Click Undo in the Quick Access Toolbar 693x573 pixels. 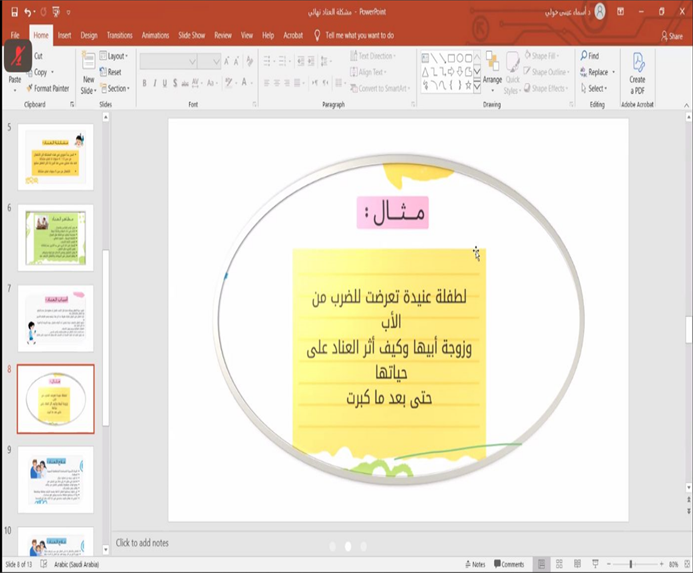pyautogui.click(x=26, y=13)
